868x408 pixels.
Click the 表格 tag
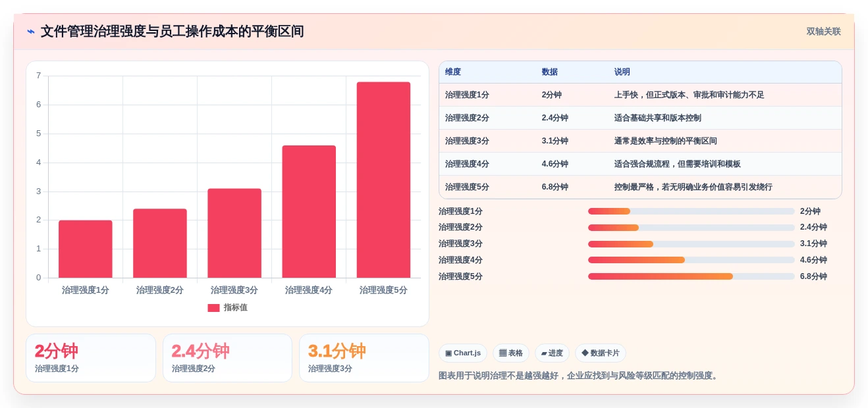tap(511, 353)
